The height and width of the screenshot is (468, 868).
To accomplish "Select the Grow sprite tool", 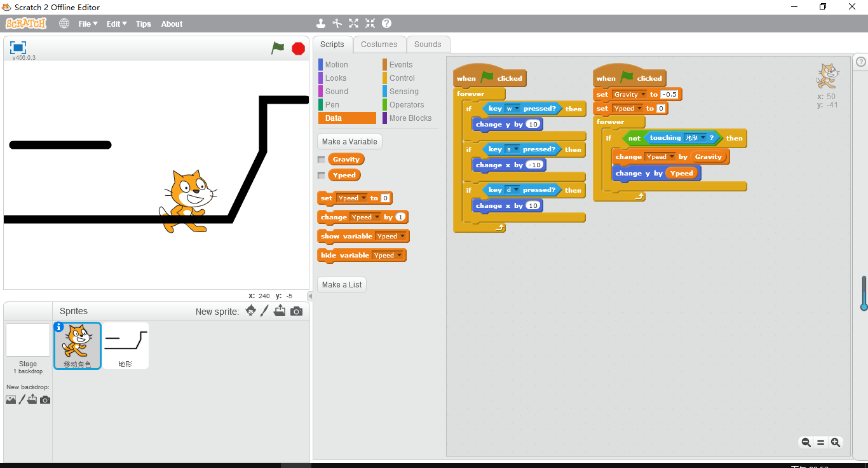I will 354,24.
